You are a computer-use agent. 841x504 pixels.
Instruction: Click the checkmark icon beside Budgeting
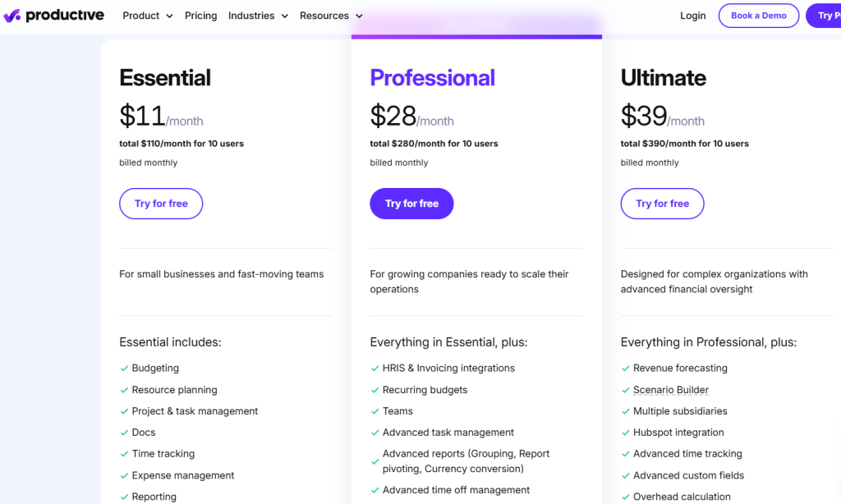(125, 369)
